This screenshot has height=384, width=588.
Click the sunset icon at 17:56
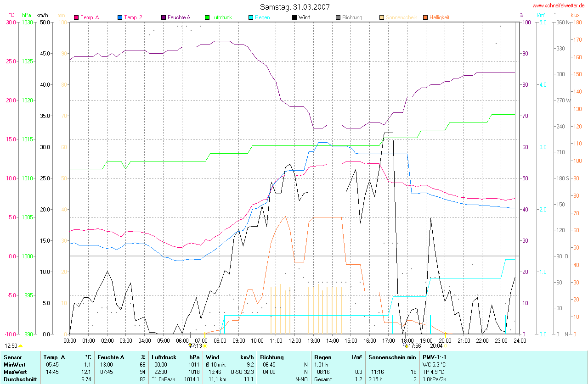(x=406, y=346)
